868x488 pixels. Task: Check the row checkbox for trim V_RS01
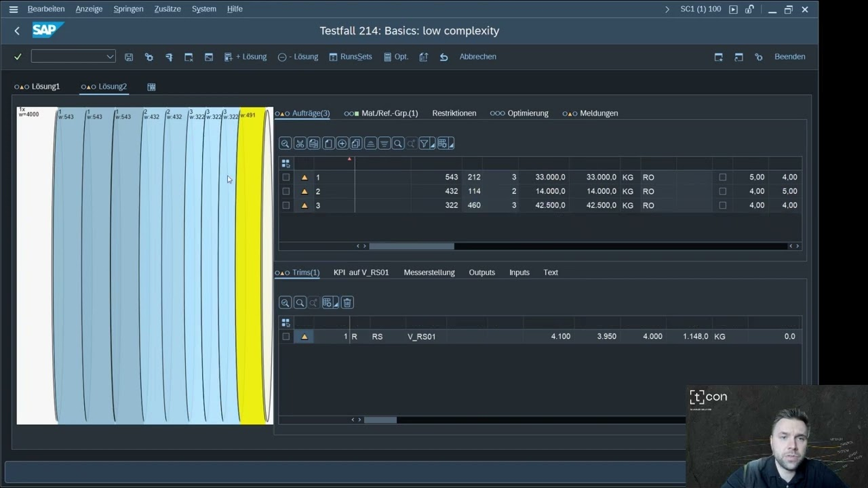(286, 337)
